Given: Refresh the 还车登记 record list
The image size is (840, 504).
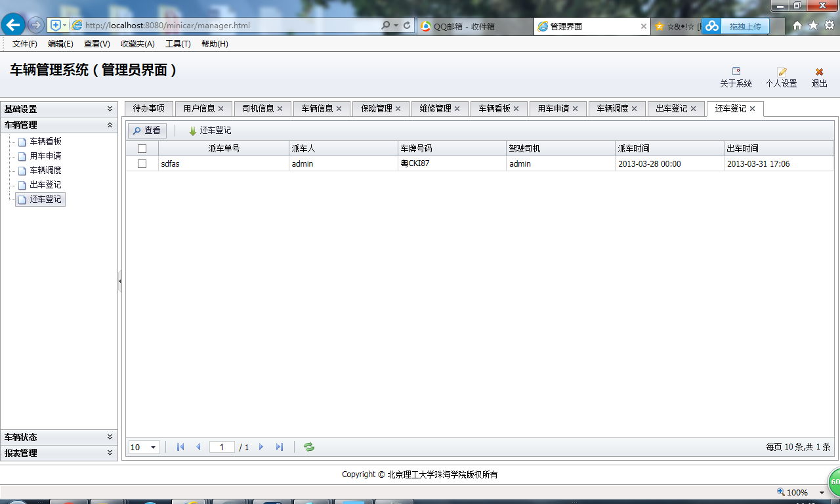Looking at the screenshot, I should point(308,447).
